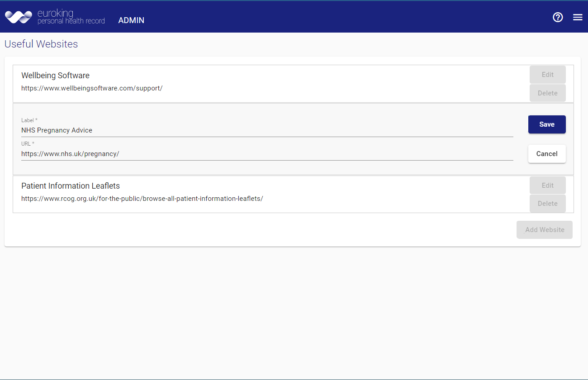Viewport: 588px width, 380px height.
Task: Click the wellbeingsoftware.com support URL text
Action: tap(92, 88)
